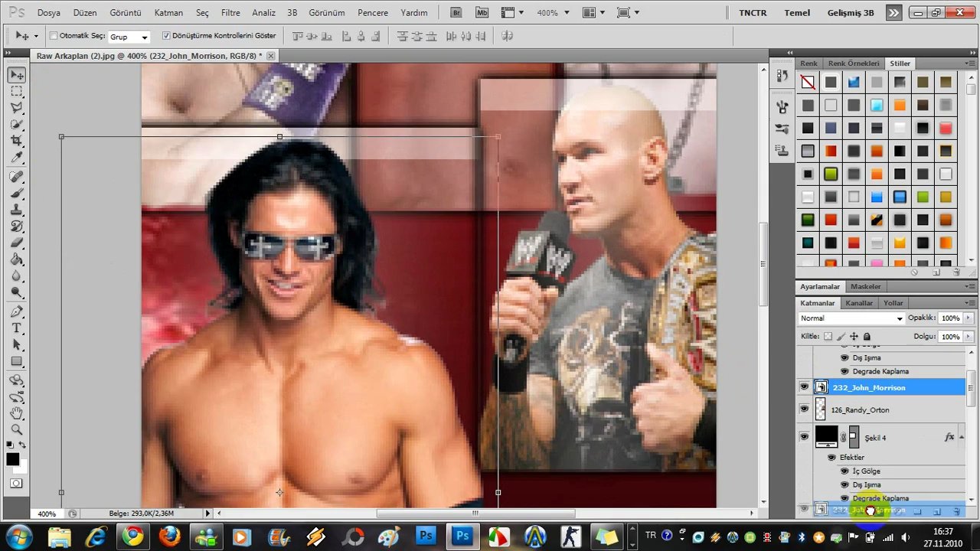This screenshot has height=551, width=980.
Task: Select the Paint Bucket tool
Action: [17, 259]
